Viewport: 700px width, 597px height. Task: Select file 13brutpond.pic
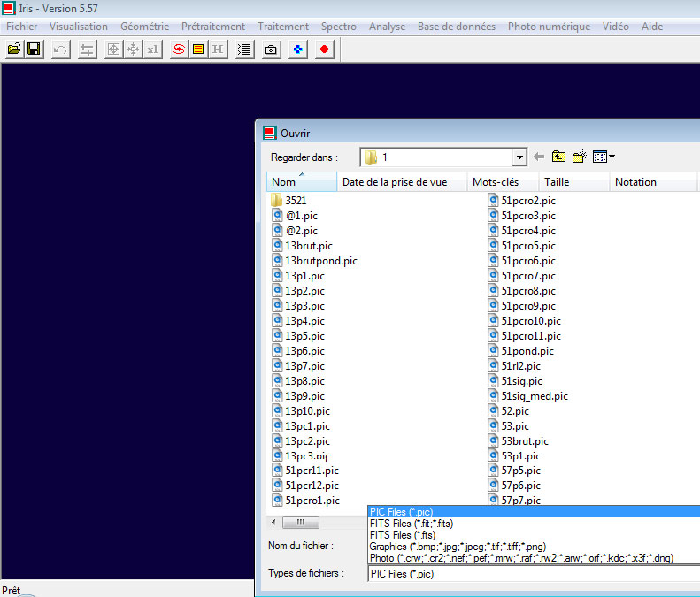tap(315, 261)
